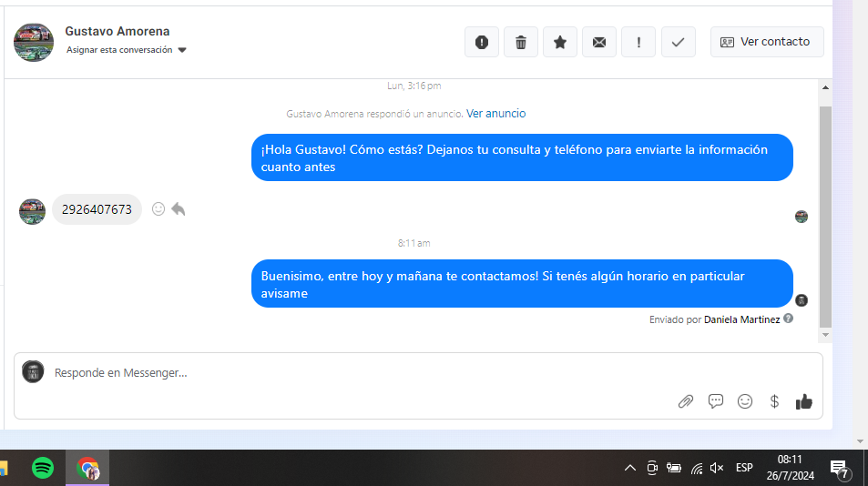
Task: Open Spotify from the taskbar
Action: (43, 468)
